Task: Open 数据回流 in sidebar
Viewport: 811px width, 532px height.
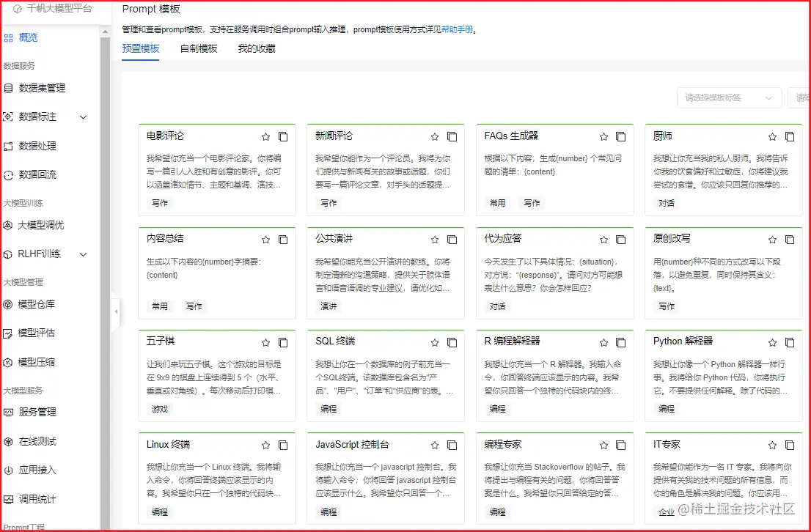Action: [x=37, y=174]
